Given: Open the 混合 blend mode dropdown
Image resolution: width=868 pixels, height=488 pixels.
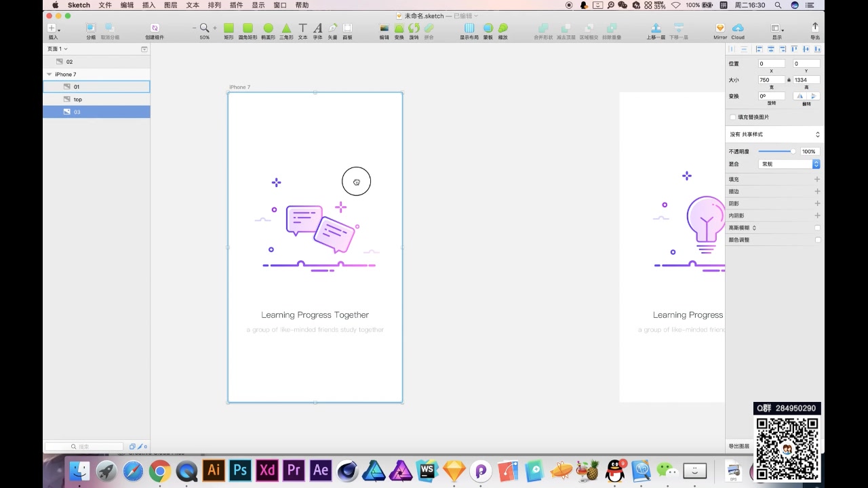Looking at the screenshot, I should coord(789,164).
